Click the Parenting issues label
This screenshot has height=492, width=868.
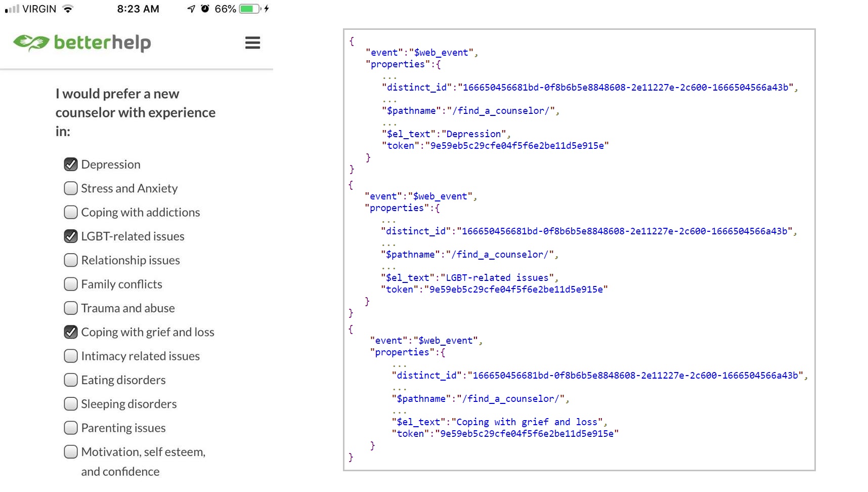(x=123, y=428)
